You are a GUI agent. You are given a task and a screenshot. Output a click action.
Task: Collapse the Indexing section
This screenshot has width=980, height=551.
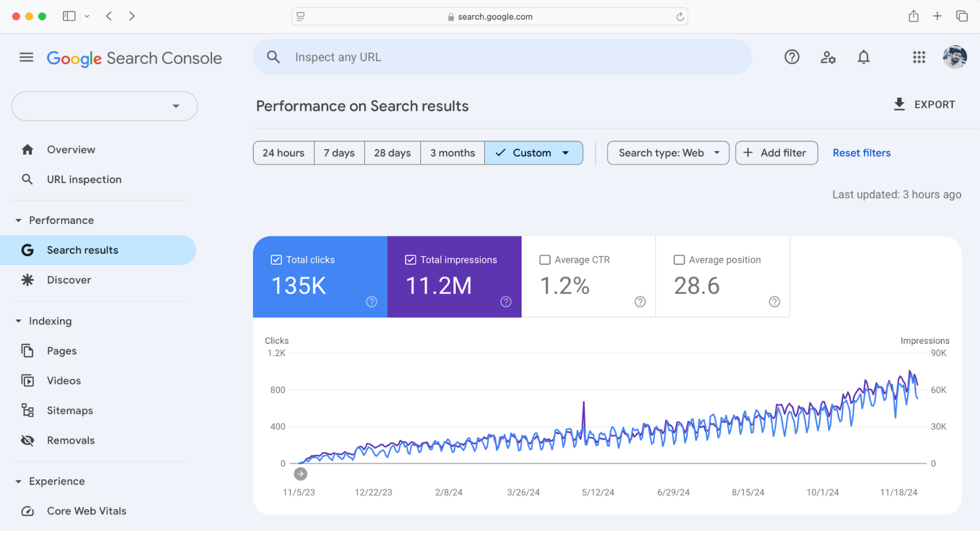18,321
